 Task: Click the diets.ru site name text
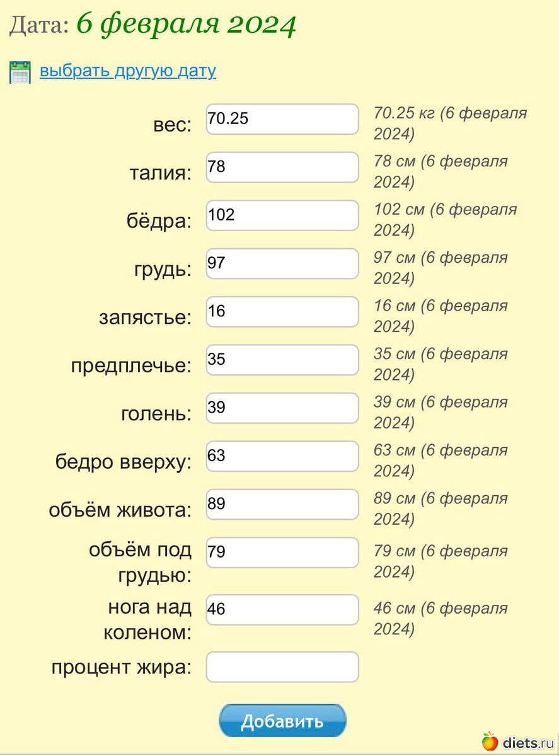pos(528,742)
